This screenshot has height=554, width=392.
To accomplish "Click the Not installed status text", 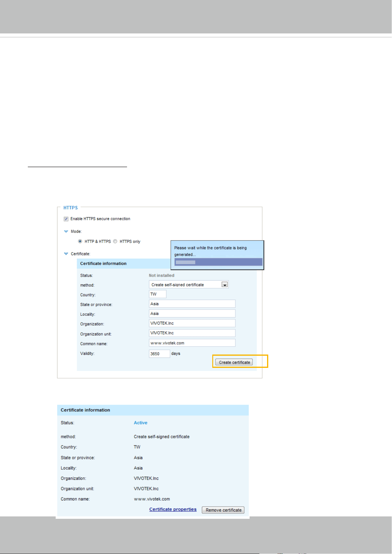I will coord(162,276).
